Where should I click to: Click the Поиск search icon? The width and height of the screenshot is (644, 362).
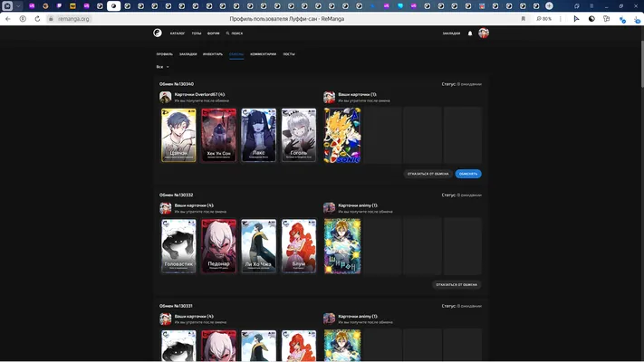(227, 33)
